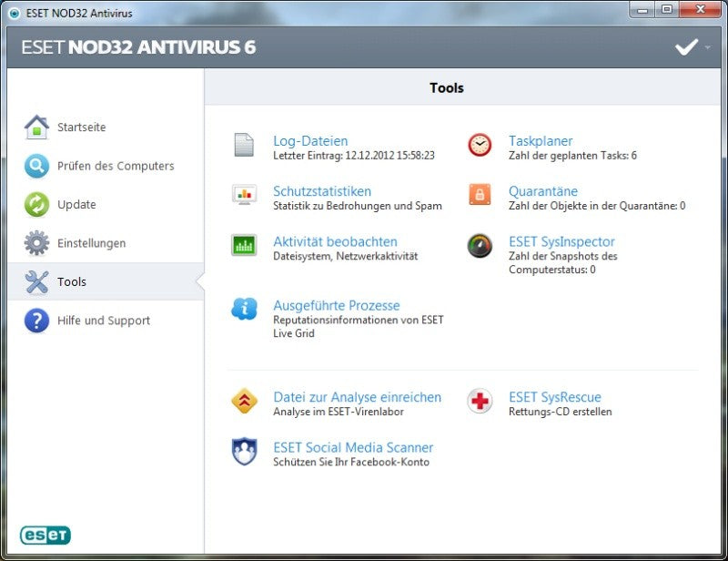
Task: Click Datei zur Analyse einreichen link
Action: click(x=357, y=397)
